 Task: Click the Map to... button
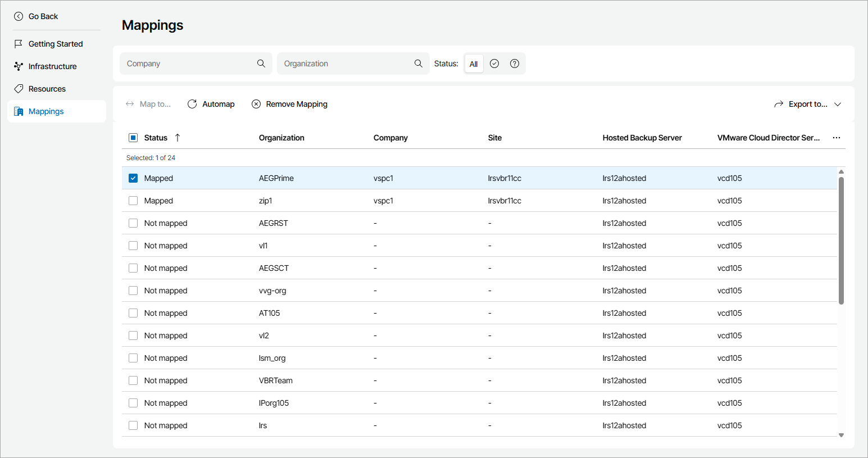click(x=148, y=104)
